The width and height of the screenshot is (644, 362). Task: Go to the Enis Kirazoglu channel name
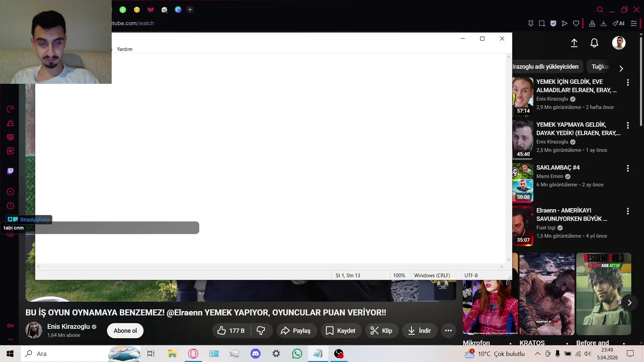(68, 327)
